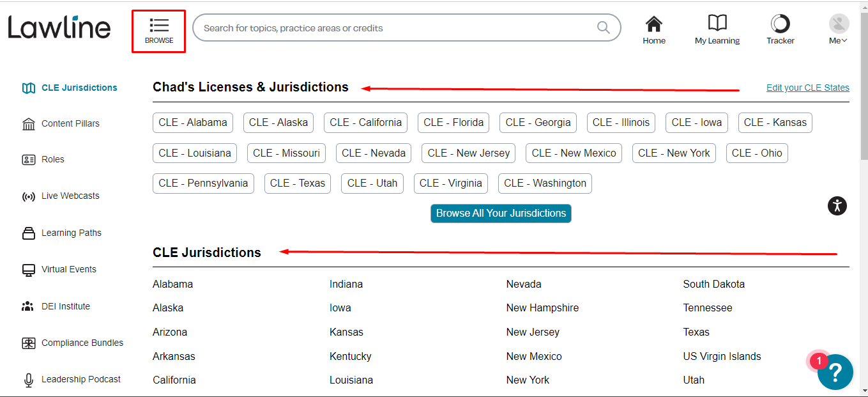868x397 pixels.
Task: Open the accessibility options icon
Action: point(837,206)
